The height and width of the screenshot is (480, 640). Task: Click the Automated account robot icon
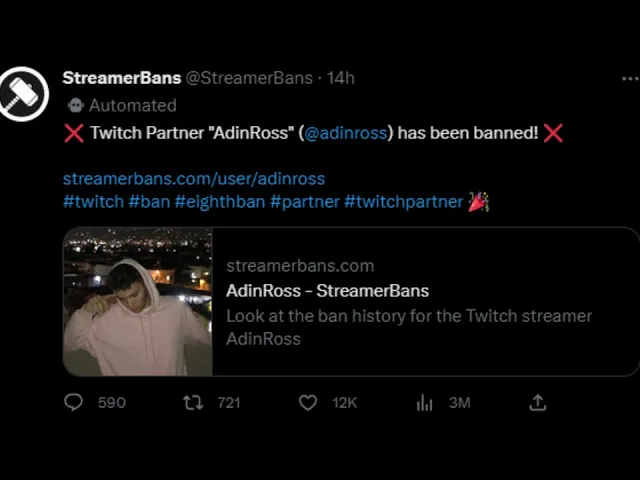75,105
